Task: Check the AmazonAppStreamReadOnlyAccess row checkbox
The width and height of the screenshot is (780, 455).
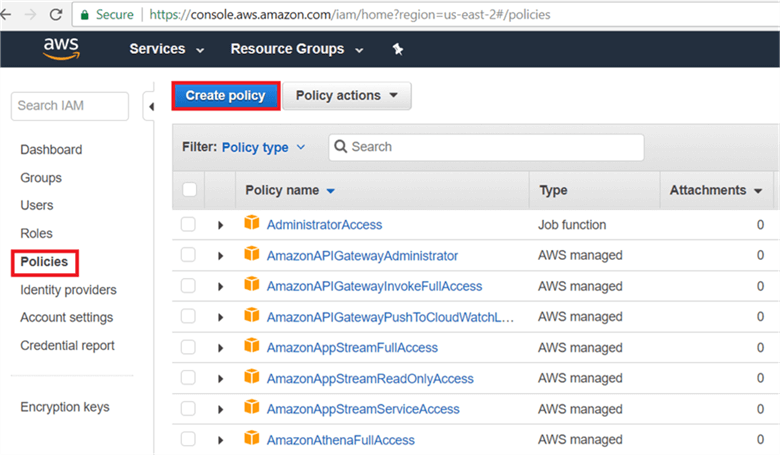Action: 188,378
